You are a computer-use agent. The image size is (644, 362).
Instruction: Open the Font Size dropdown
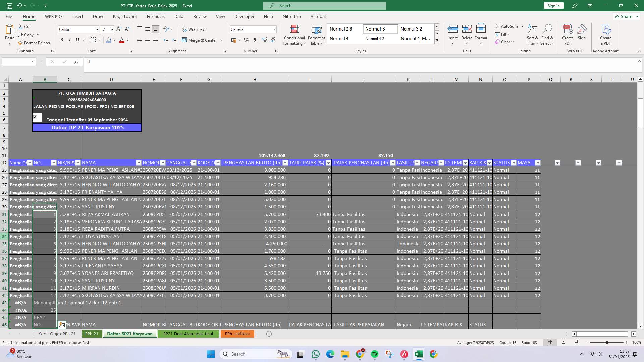point(112,29)
